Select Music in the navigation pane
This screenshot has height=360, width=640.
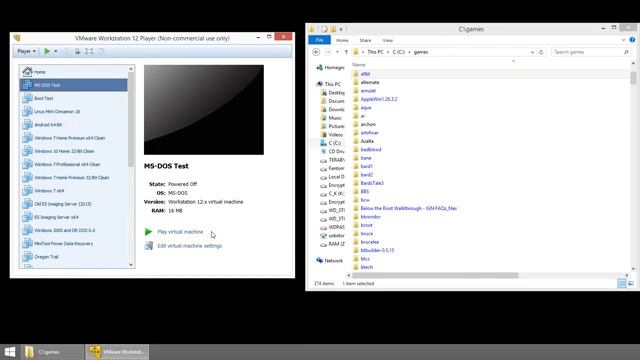(x=331, y=118)
